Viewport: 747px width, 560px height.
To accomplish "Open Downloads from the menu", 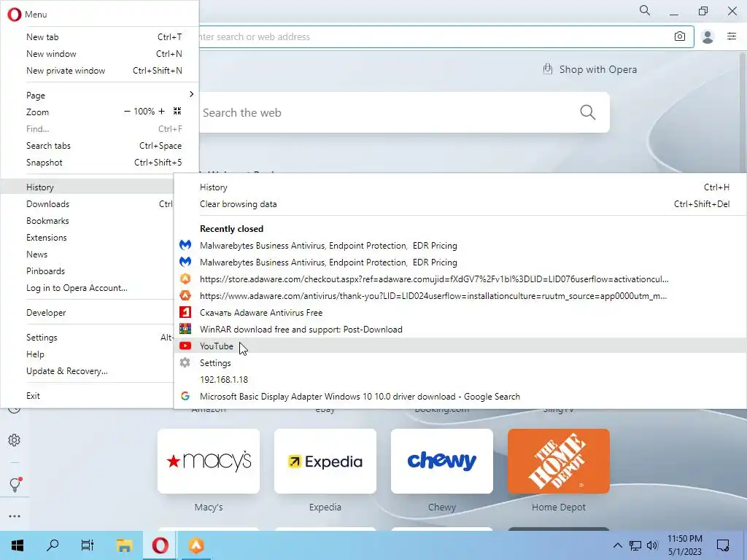I will point(87,204).
